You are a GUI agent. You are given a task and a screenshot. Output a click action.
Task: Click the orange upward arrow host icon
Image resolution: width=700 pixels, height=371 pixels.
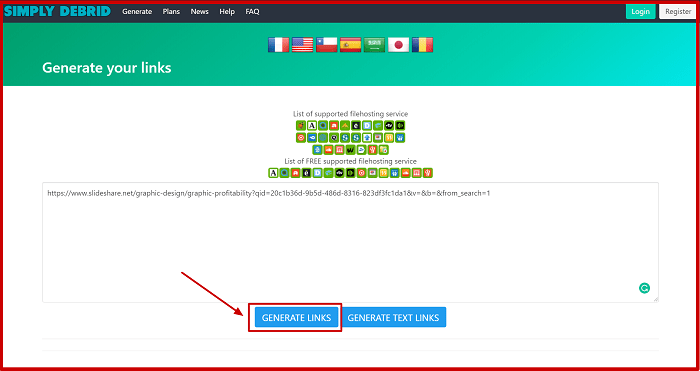pos(345,125)
